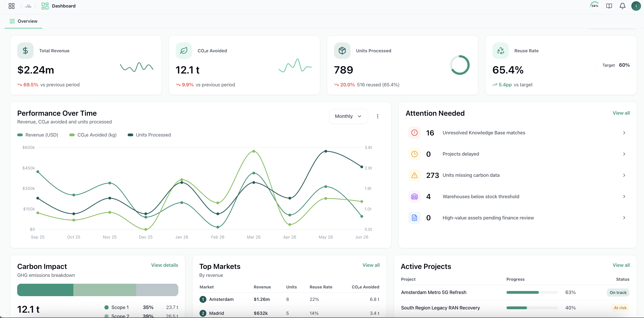
Task: Click the Target 60% label
Action: click(616, 65)
